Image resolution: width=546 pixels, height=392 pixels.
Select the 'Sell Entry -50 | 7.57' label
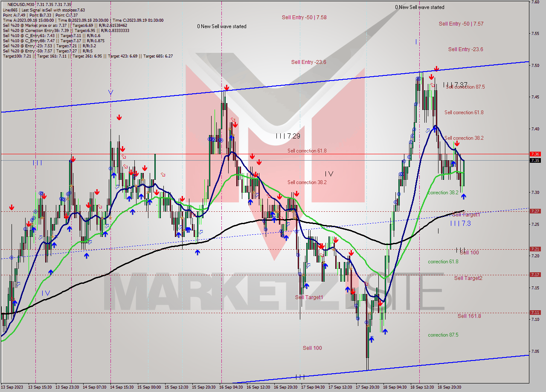(x=461, y=24)
